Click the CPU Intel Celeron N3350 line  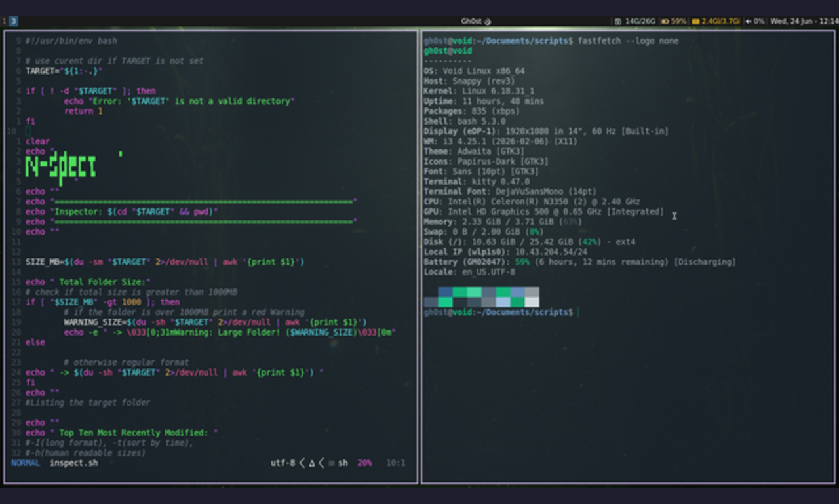[x=532, y=202]
